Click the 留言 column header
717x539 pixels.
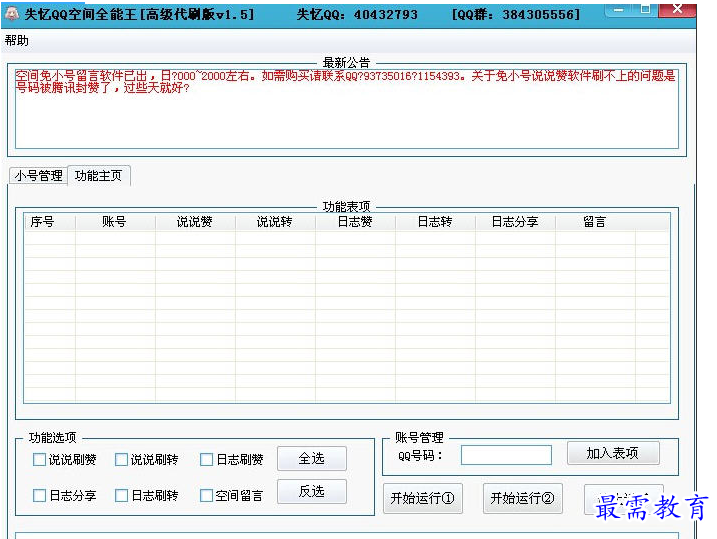pos(595,222)
